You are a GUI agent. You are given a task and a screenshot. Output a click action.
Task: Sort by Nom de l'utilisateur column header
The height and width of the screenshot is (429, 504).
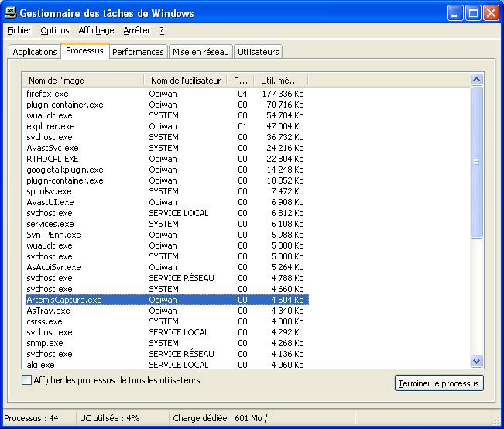[186, 81]
